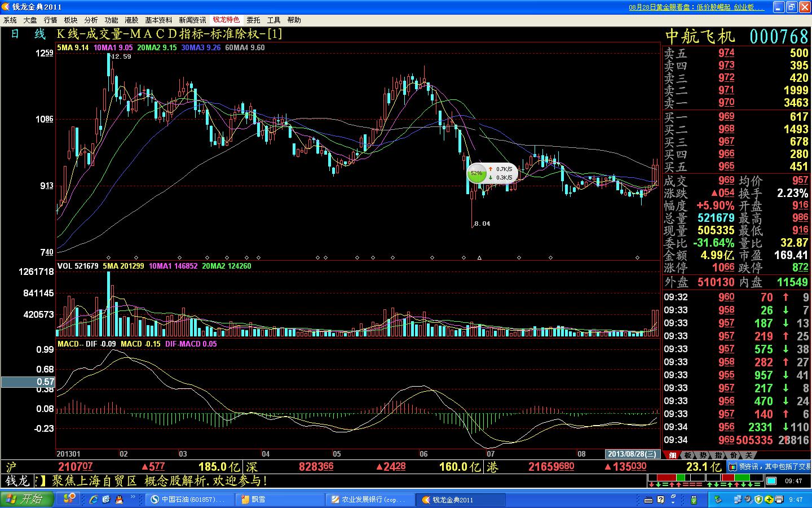This screenshot has width=812, height=508.
Task: Switch to 农业发展银行 taskbar window
Action: (x=370, y=500)
